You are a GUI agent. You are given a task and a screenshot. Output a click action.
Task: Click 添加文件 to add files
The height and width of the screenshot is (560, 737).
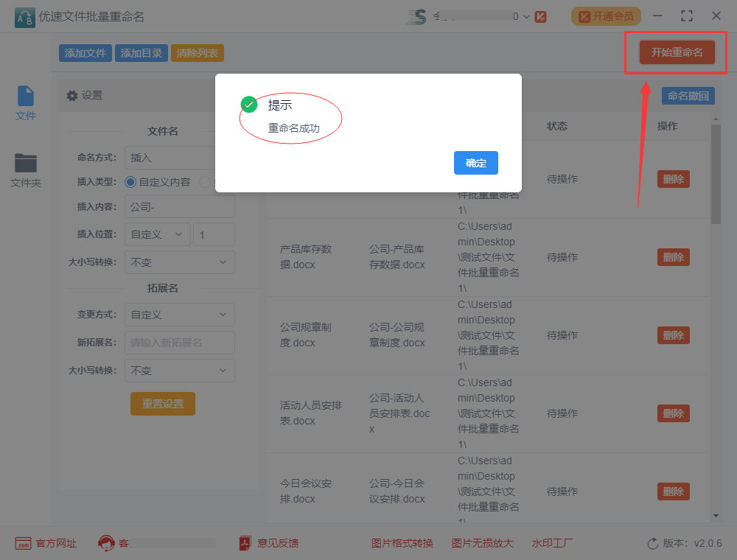(85, 53)
